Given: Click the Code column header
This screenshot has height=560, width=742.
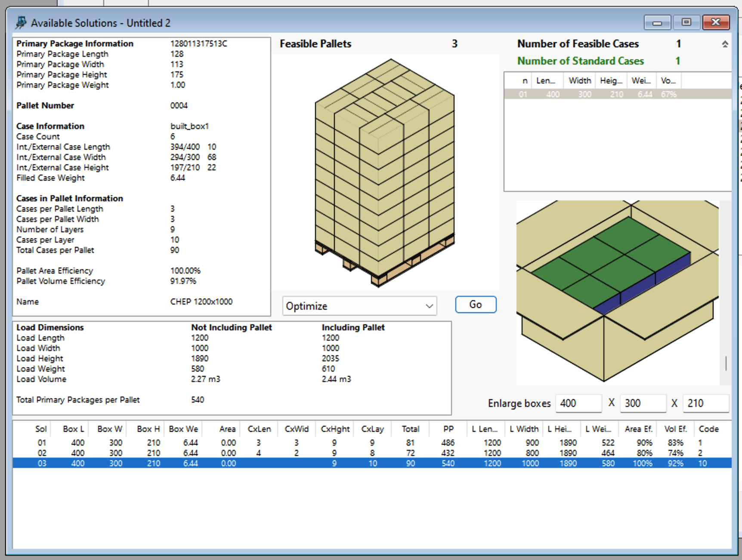Looking at the screenshot, I should (708, 429).
